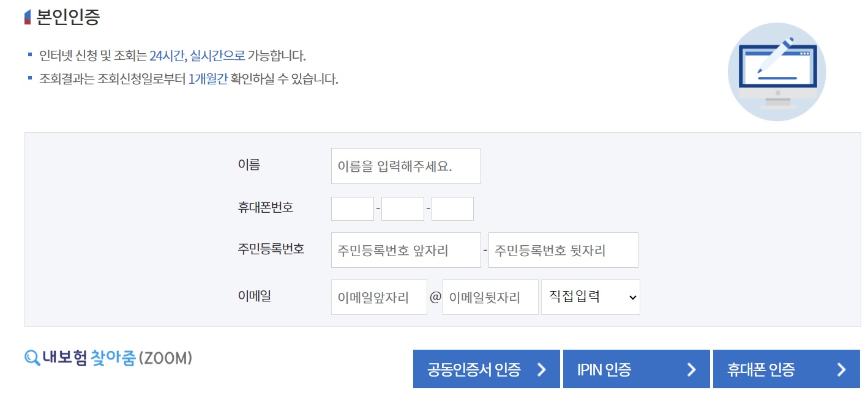
Task: Start 휴대폰 인증 phone verification
Action: [786, 369]
